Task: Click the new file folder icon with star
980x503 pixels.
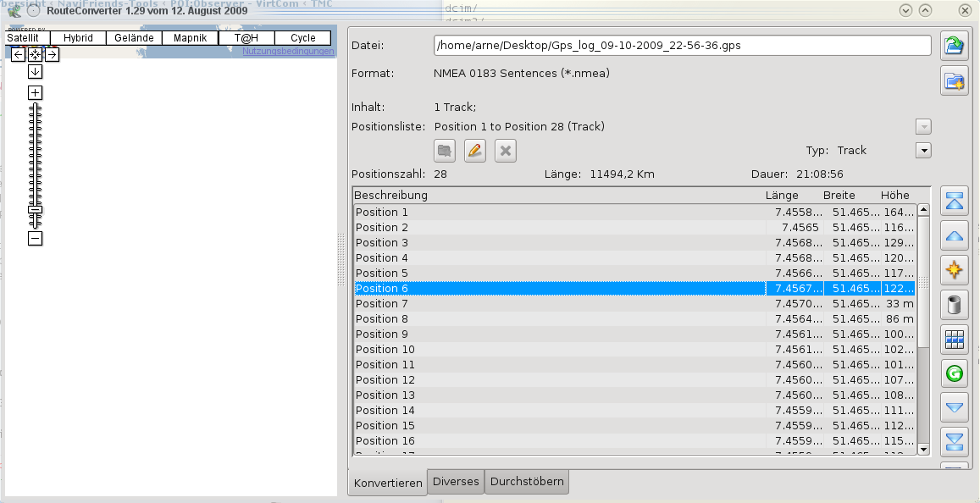Action: point(955,81)
